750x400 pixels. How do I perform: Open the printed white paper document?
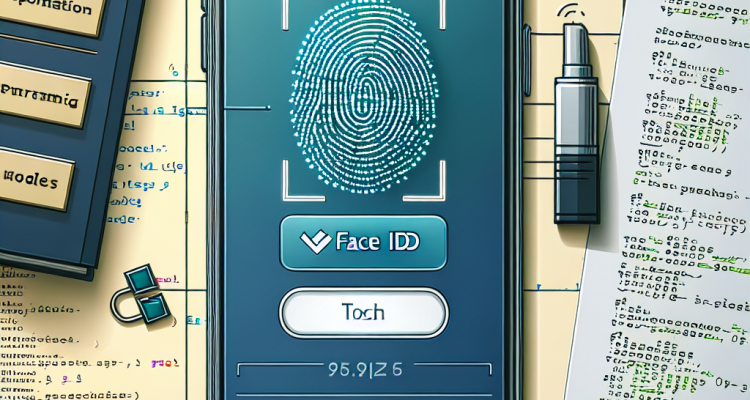click(670, 201)
